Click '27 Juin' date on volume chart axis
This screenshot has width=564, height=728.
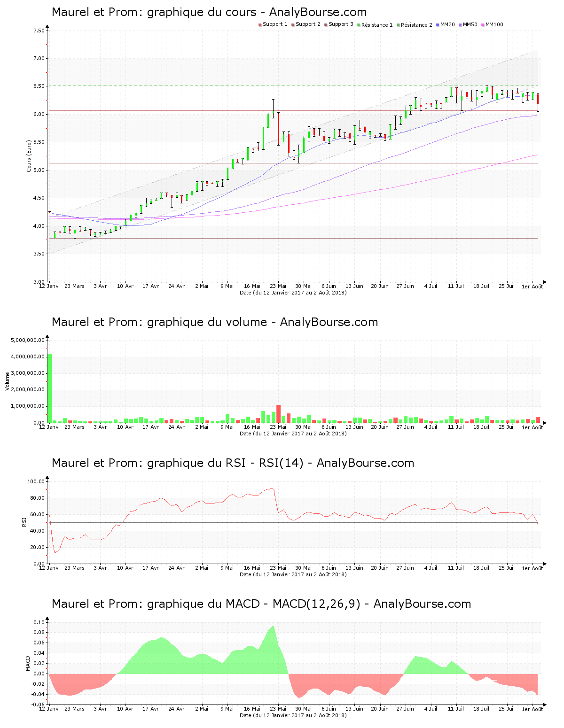tap(405, 427)
